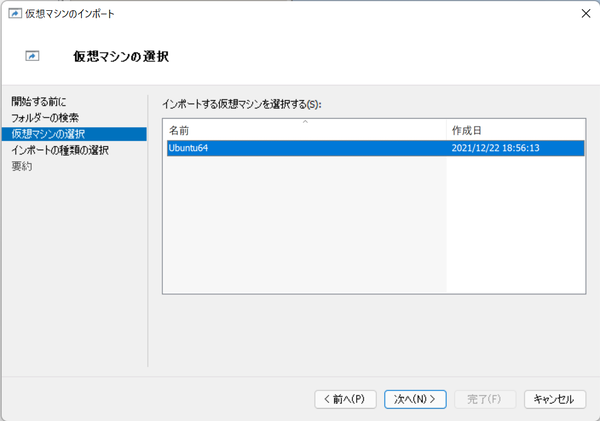
Task: Go to 開始する前に step
Action: tap(39, 101)
